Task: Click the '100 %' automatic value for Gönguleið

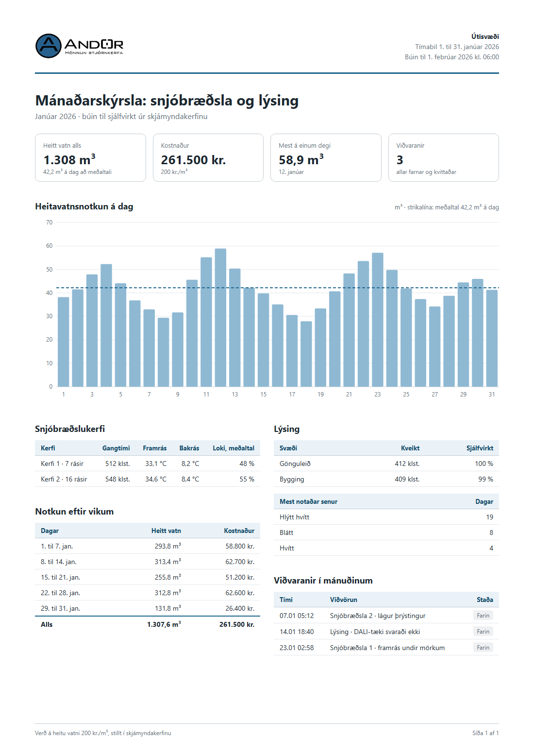Action: 484,464
